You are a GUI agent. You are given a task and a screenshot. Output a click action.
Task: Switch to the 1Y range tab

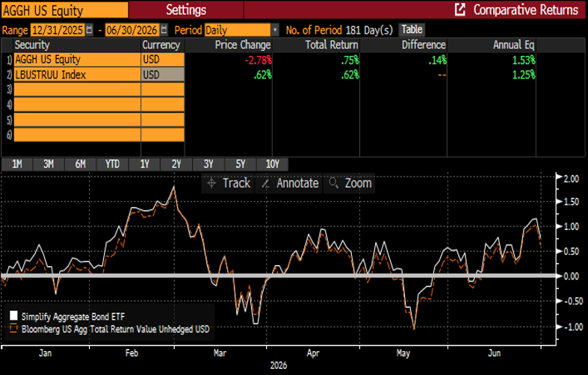(x=144, y=164)
